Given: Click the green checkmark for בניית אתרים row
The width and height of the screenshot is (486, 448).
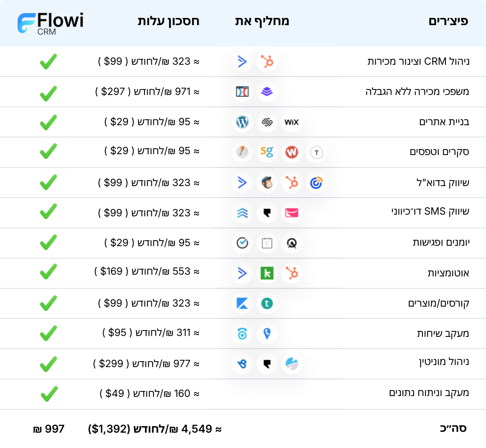Looking at the screenshot, I should [x=48, y=123].
